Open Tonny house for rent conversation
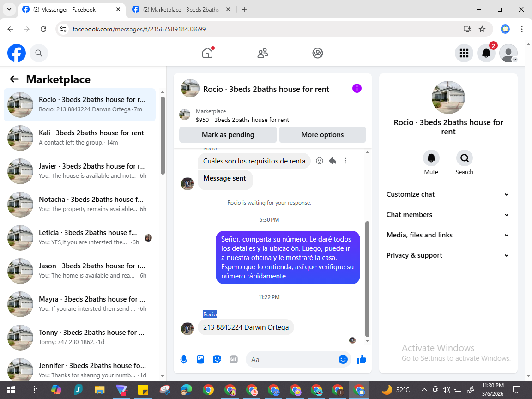 click(80, 337)
